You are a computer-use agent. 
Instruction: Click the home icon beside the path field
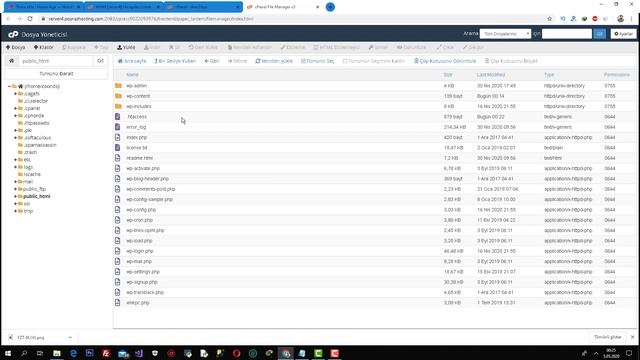[11, 61]
